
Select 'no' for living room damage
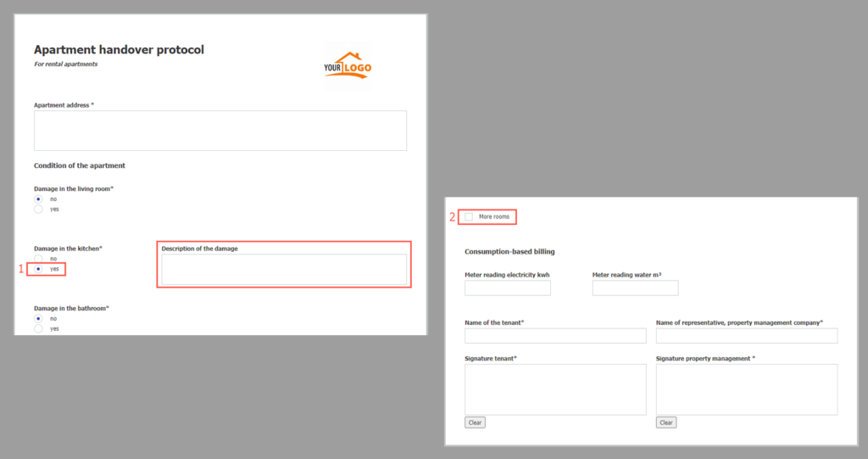click(x=38, y=199)
